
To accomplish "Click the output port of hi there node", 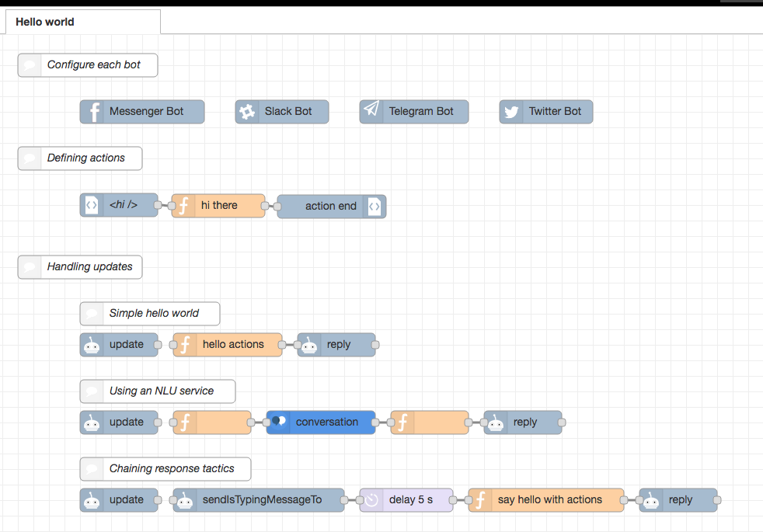I will pyautogui.click(x=265, y=206).
